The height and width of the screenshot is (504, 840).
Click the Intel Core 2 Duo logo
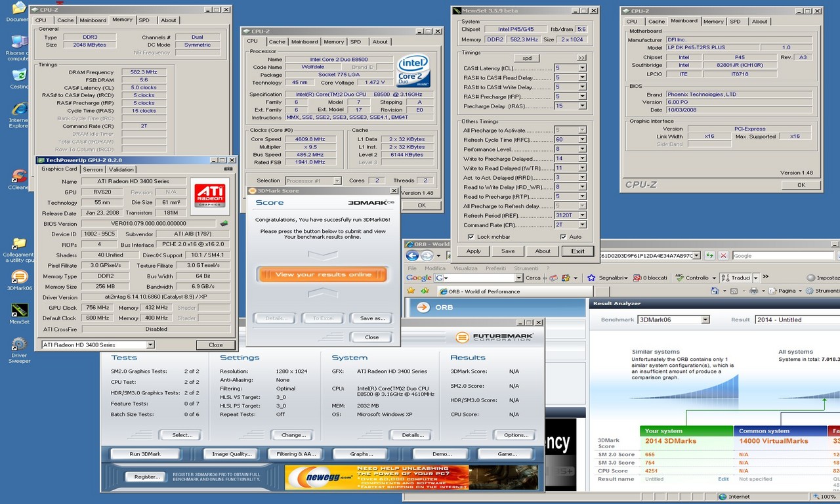(413, 72)
